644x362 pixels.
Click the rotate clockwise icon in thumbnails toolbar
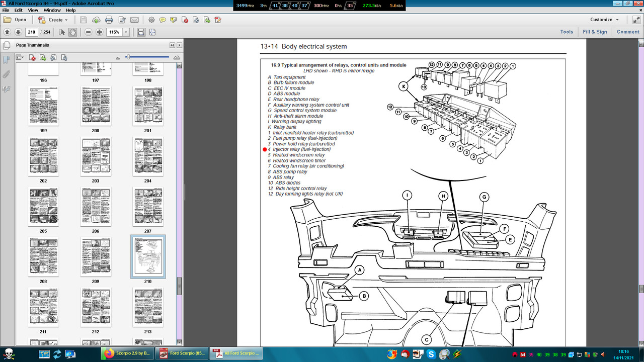(x=65, y=58)
